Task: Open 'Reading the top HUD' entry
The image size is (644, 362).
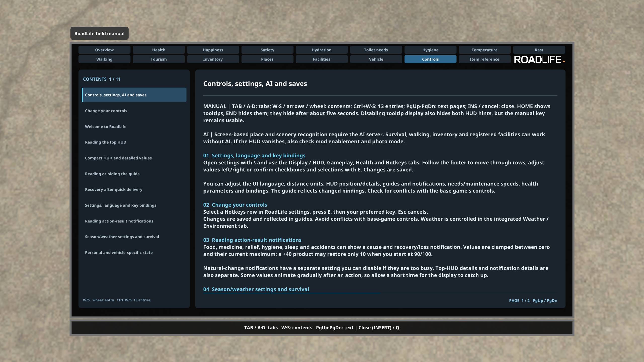Action: (134, 142)
